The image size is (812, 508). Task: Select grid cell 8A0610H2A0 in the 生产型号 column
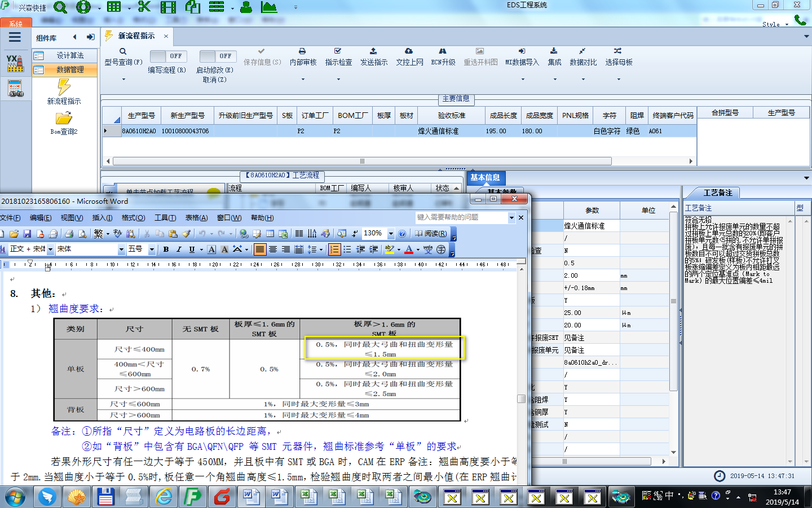[x=139, y=131]
